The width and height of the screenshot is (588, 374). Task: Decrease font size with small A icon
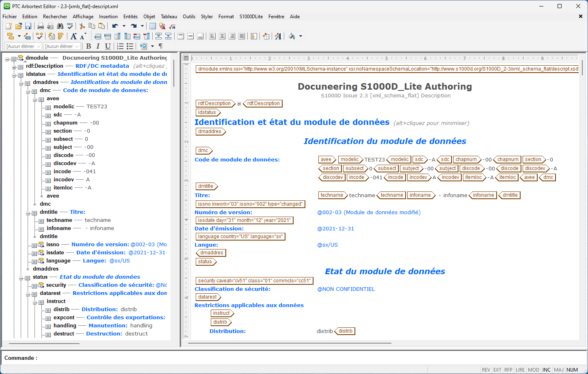click(82, 36)
